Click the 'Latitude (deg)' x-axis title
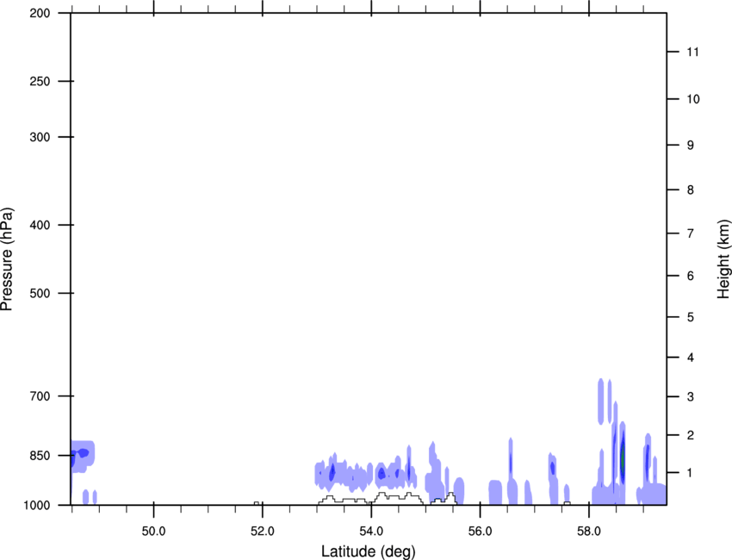 click(x=368, y=551)
